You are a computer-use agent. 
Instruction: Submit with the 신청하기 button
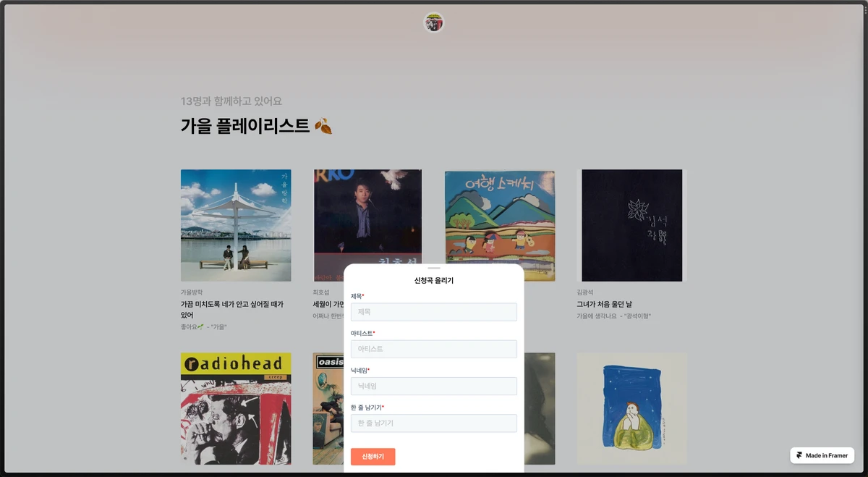[x=373, y=457]
